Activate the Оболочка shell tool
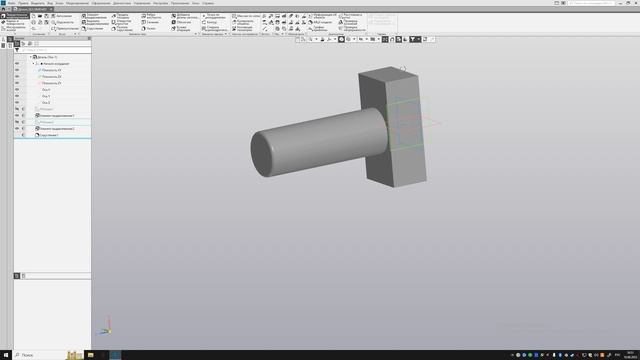The width and height of the screenshot is (640, 360). (x=181, y=22)
